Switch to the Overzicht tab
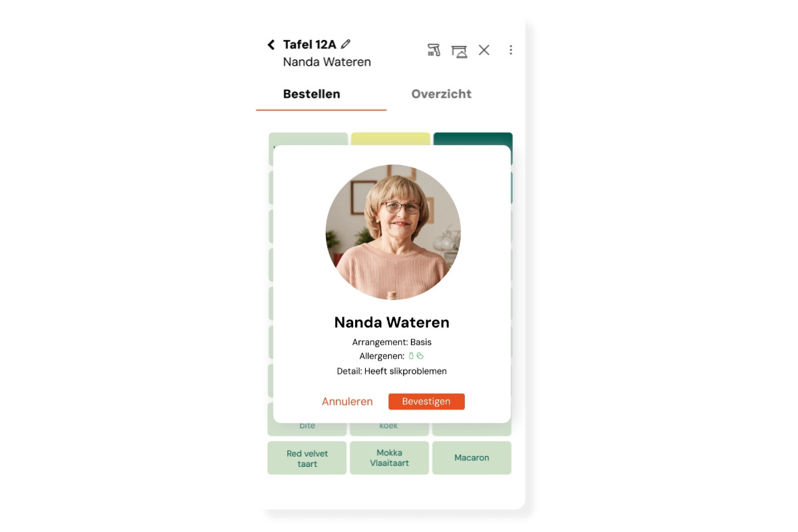 tap(442, 94)
